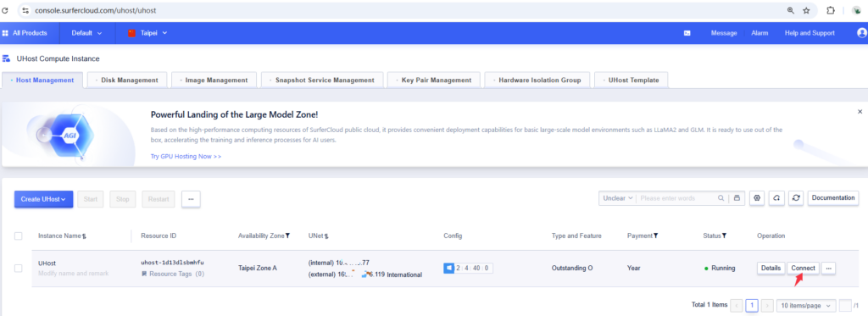868x316 pixels.
Task: Click the Resource Tags icon
Action: pyautogui.click(x=144, y=274)
